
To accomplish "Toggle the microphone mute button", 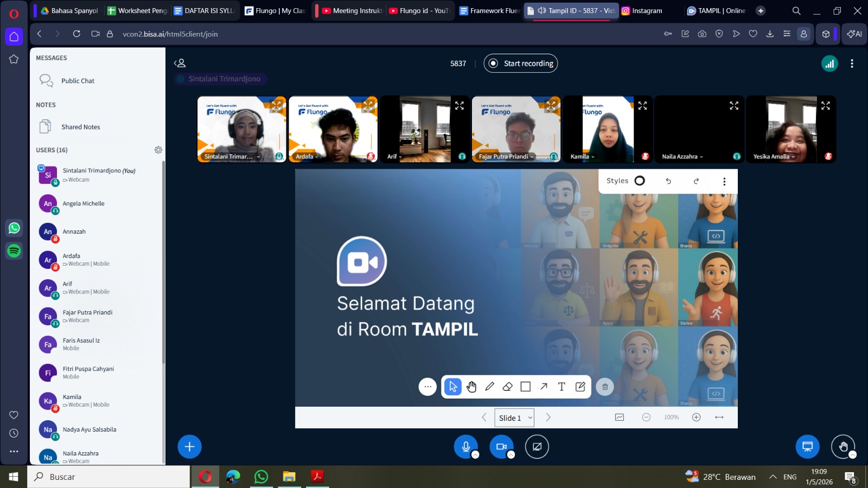I will (x=465, y=447).
